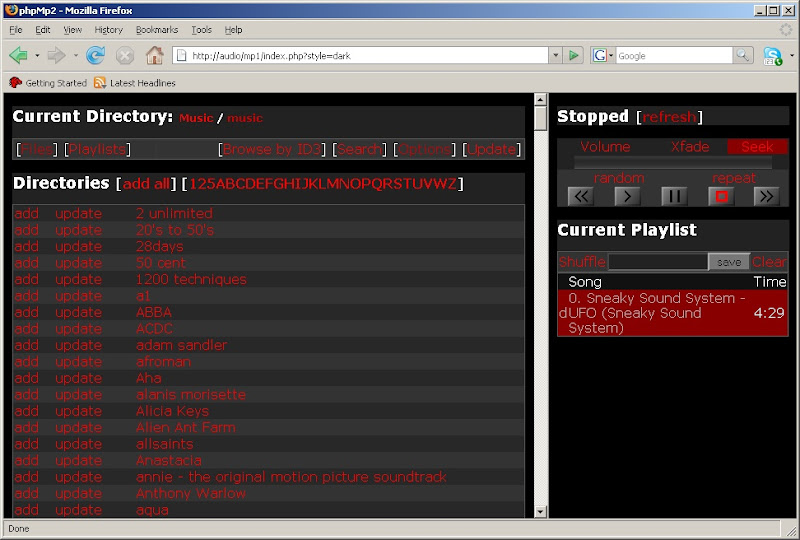The image size is (800, 540).
Task: Click the Google search box
Action: [x=673, y=55]
